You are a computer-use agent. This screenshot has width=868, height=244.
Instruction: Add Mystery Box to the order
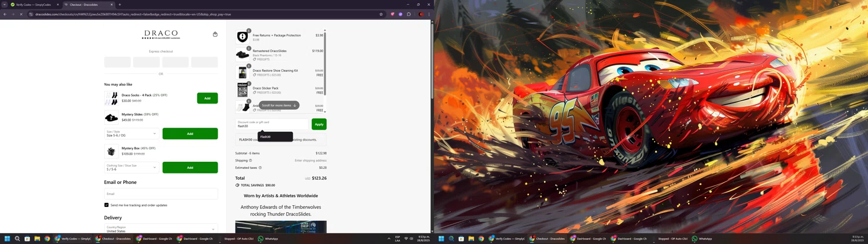point(190,168)
